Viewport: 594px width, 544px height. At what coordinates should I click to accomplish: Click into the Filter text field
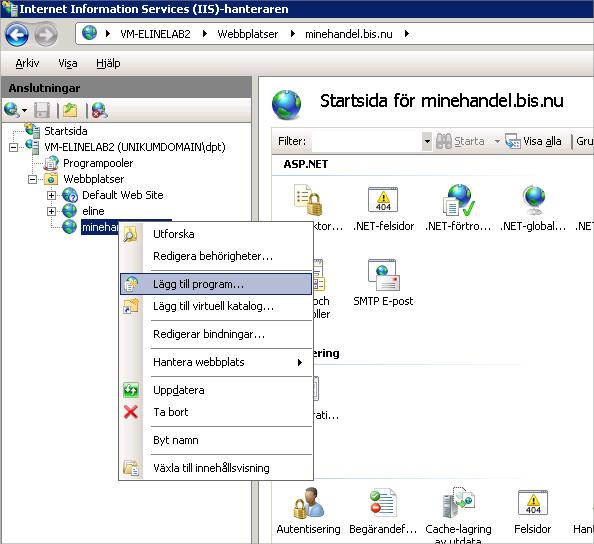tap(367, 141)
